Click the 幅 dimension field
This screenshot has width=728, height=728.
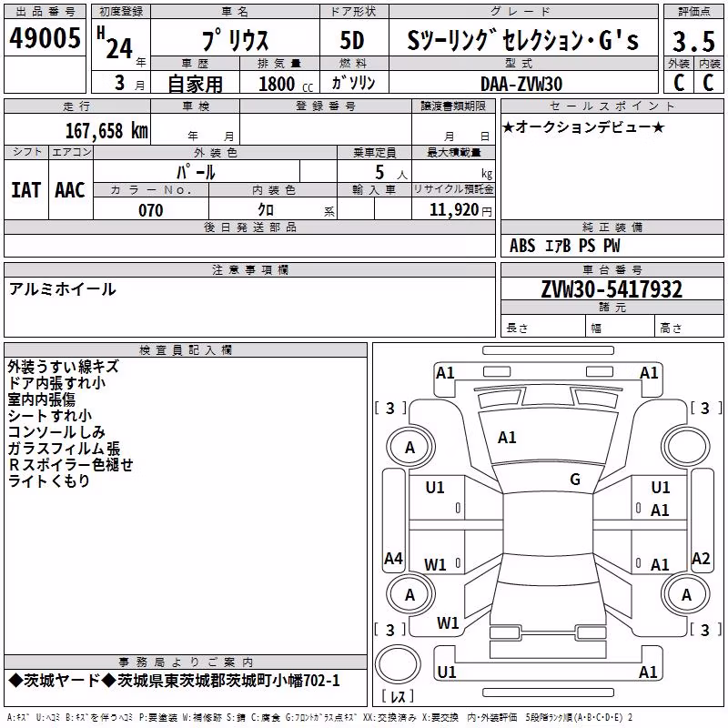coord(620,327)
